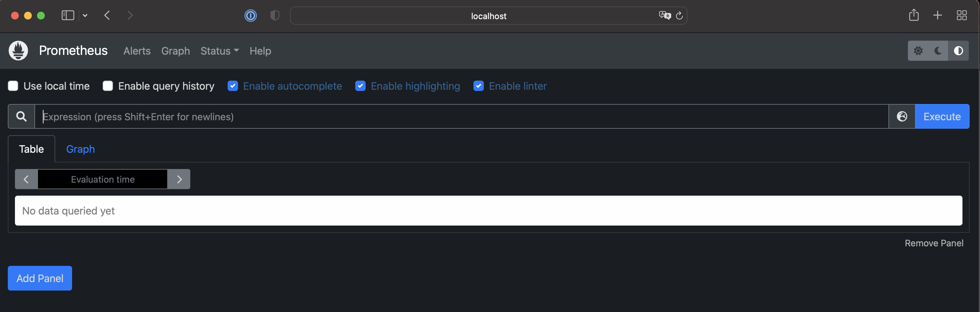Switch to the Graph panel tab
The width and height of the screenshot is (980, 312).
[80, 149]
